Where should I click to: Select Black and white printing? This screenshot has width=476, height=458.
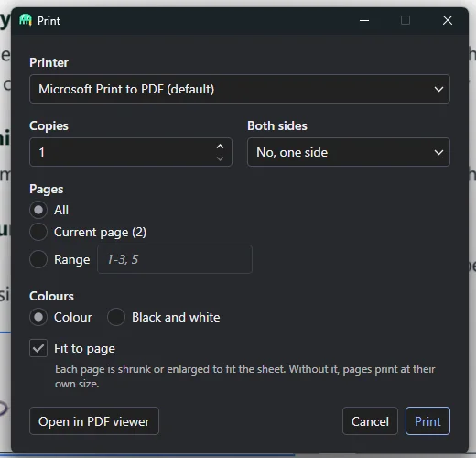coord(116,317)
